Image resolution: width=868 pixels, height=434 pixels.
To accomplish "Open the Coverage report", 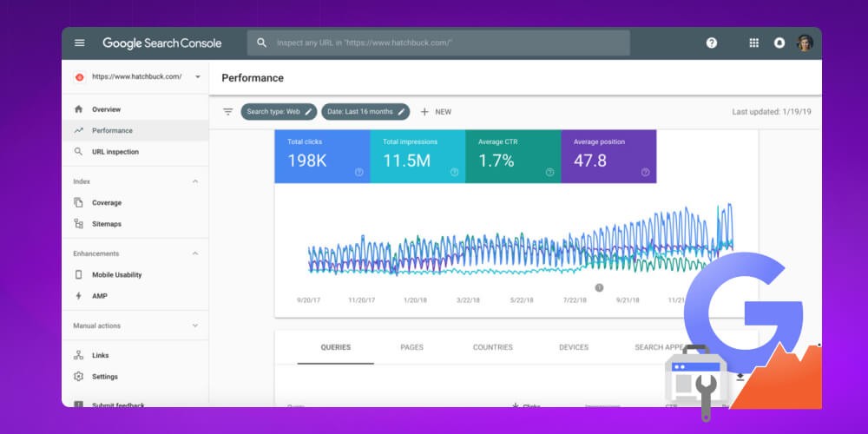I will pyautogui.click(x=135, y=202).
